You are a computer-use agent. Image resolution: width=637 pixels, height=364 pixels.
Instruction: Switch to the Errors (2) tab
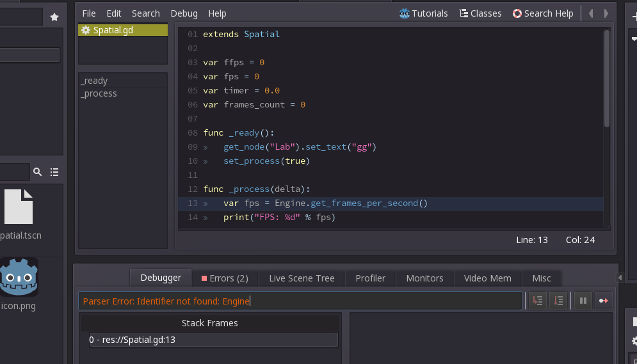225,278
